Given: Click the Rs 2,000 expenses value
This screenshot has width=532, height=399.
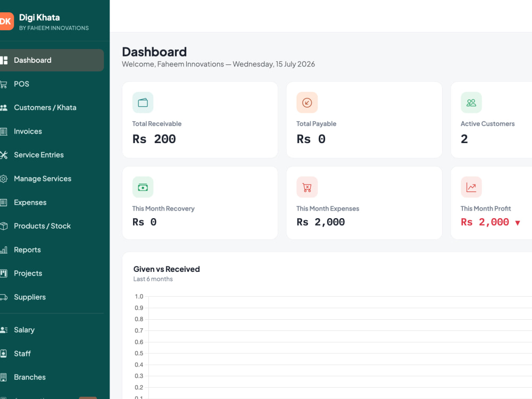Looking at the screenshot, I should [321, 222].
